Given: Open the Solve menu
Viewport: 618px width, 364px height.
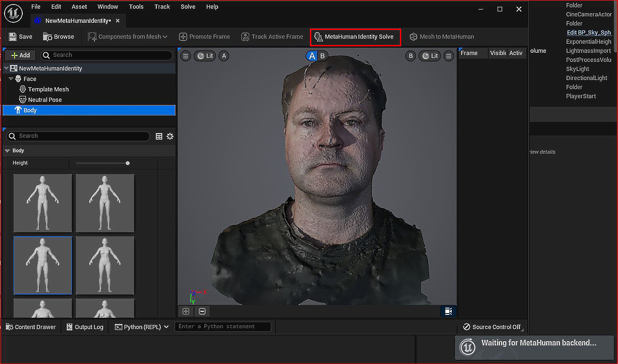Looking at the screenshot, I should point(188,7).
